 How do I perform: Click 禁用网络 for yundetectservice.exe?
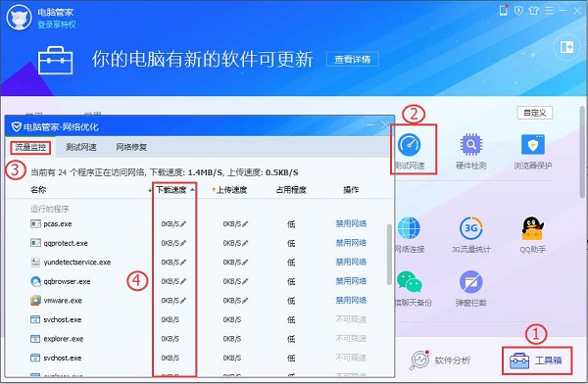(x=351, y=263)
